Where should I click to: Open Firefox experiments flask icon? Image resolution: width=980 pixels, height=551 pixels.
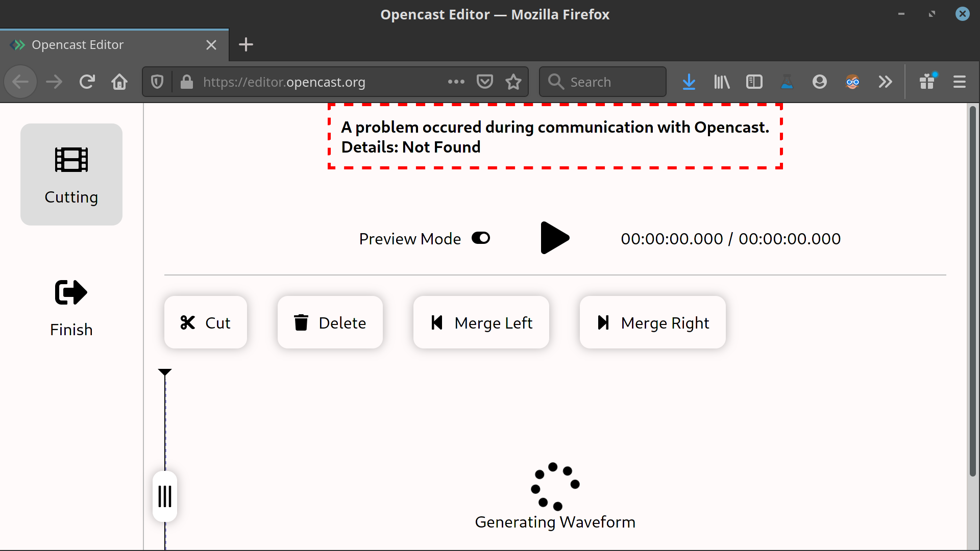pyautogui.click(x=787, y=82)
